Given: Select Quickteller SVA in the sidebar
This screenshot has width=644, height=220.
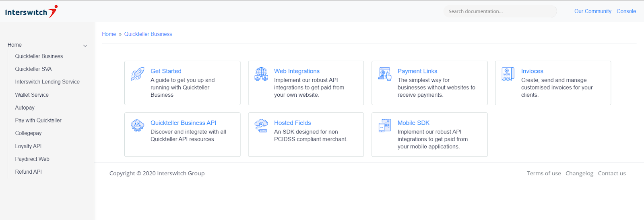Looking at the screenshot, I should (33, 69).
